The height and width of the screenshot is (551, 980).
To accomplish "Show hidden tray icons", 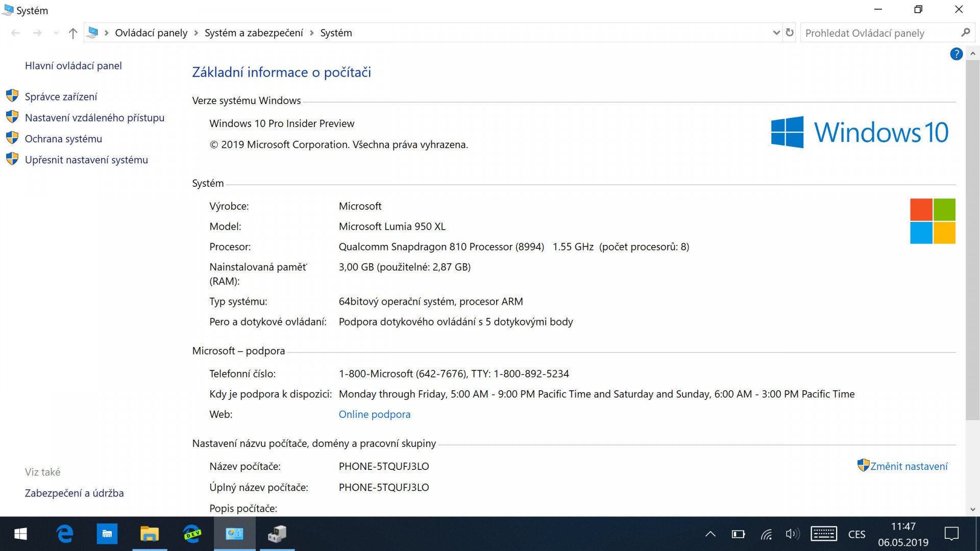I will (x=710, y=534).
